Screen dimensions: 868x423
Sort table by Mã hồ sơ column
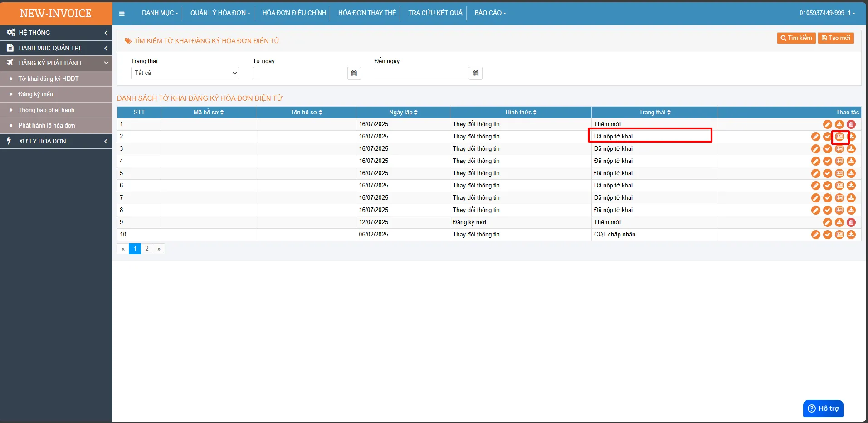tap(209, 112)
